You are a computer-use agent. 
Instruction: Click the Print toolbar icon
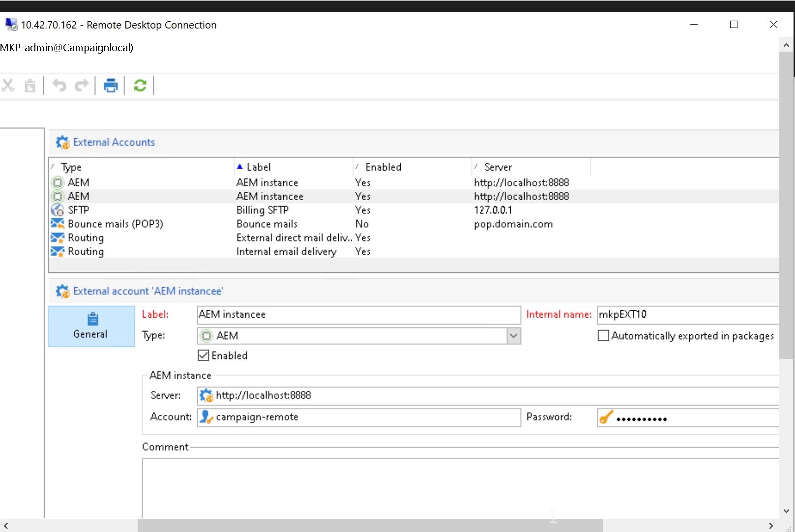click(x=111, y=86)
